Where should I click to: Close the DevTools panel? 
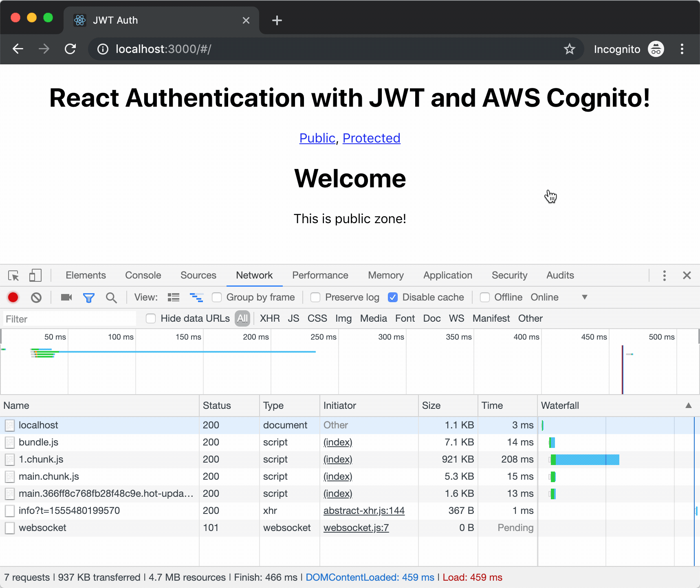point(687,276)
